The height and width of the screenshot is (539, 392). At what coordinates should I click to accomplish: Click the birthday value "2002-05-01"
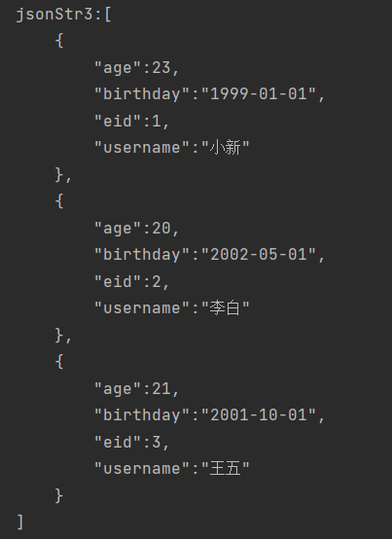pyautogui.click(x=259, y=255)
